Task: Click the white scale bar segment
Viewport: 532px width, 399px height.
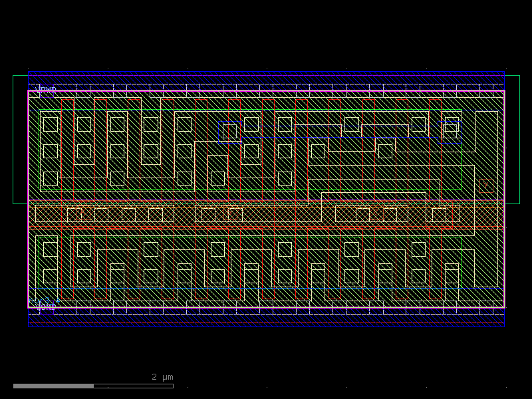Action: 53,386
